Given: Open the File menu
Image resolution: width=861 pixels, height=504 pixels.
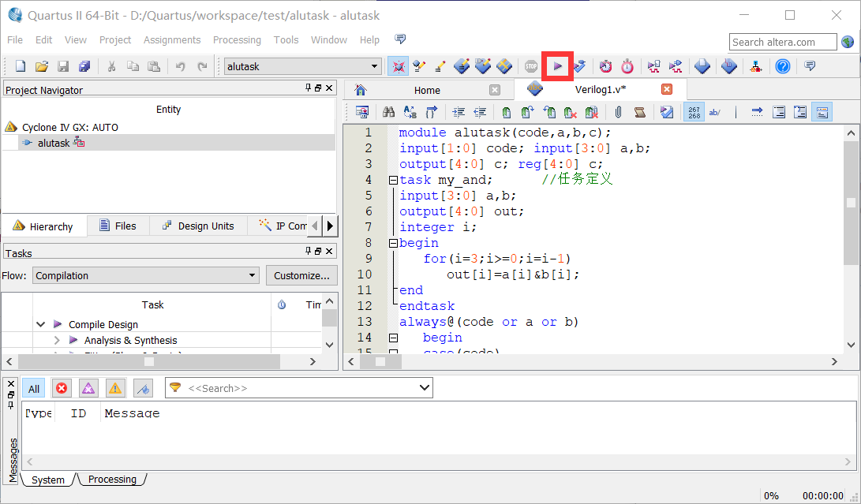Looking at the screenshot, I should tap(15, 40).
